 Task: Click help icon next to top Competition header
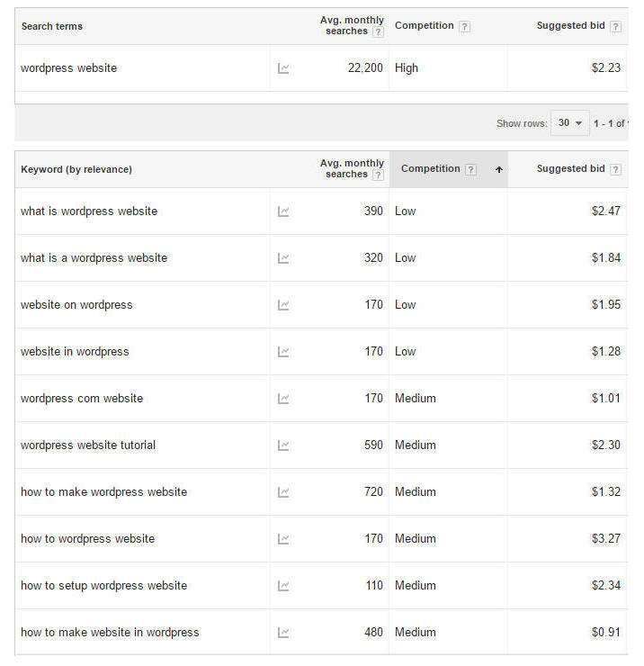(464, 26)
